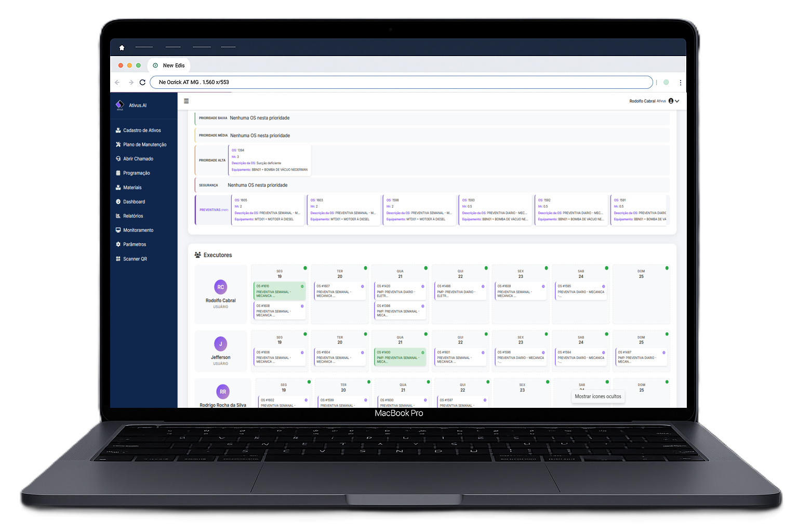Click the Programação calendar icon
Screen dimensions: 798x532
click(118, 173)
